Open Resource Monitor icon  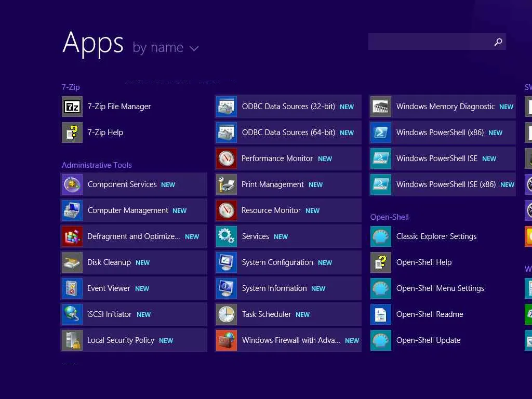pos(227,210)
